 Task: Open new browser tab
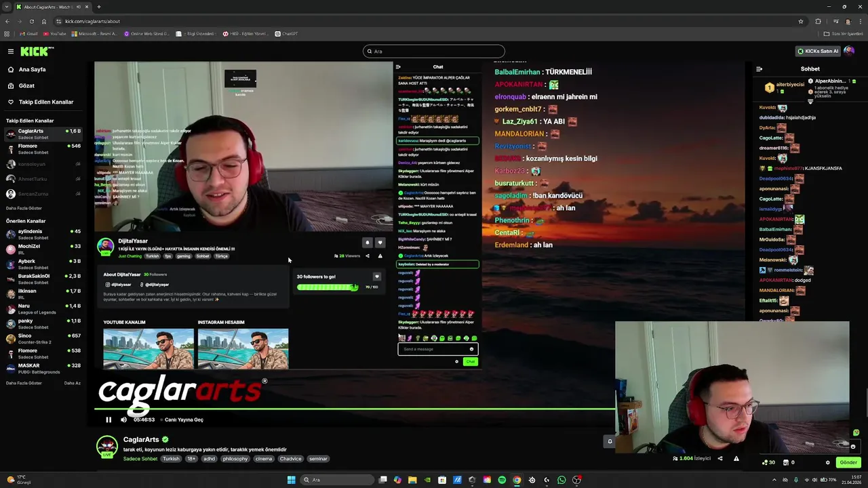98,7
